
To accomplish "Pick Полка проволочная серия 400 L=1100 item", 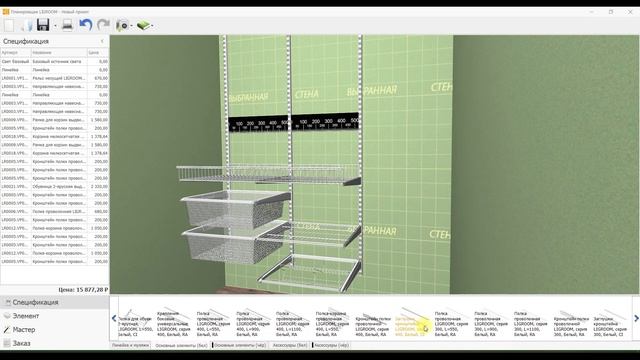I will pyautogui.click(x=292, y=322).
